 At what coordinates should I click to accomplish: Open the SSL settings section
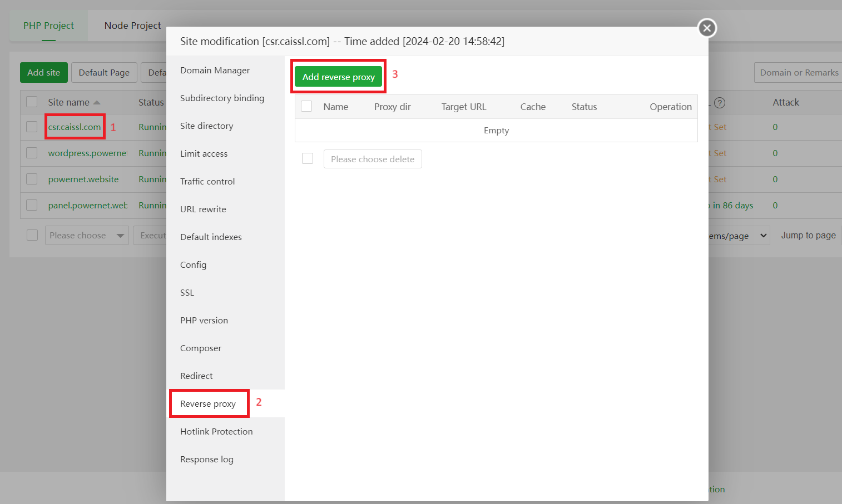pyautogui.click(x=187, y=293)
